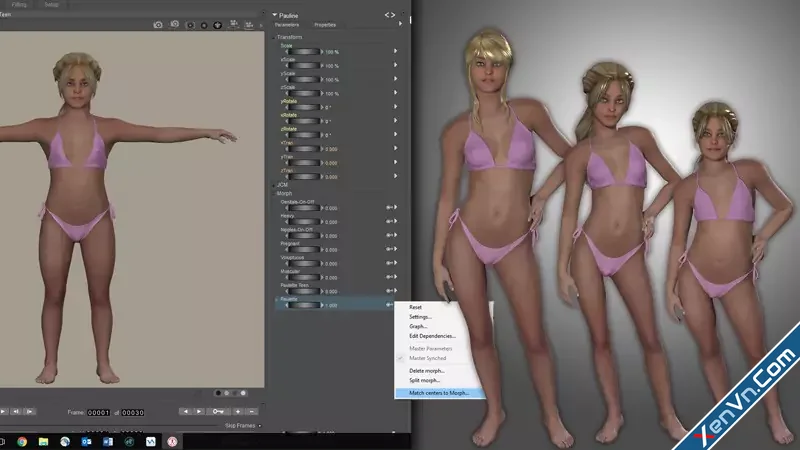Click the key-shaped keyframe button in animation controls

218,412
